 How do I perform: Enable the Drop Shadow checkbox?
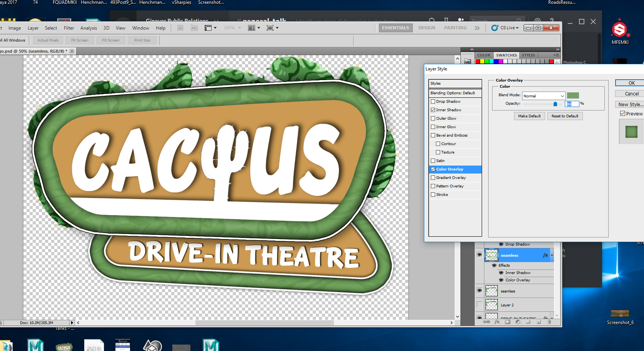coord(433,101)
